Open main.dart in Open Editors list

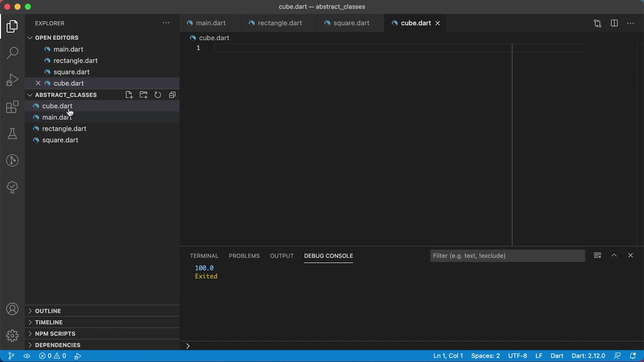pos(102,49)
